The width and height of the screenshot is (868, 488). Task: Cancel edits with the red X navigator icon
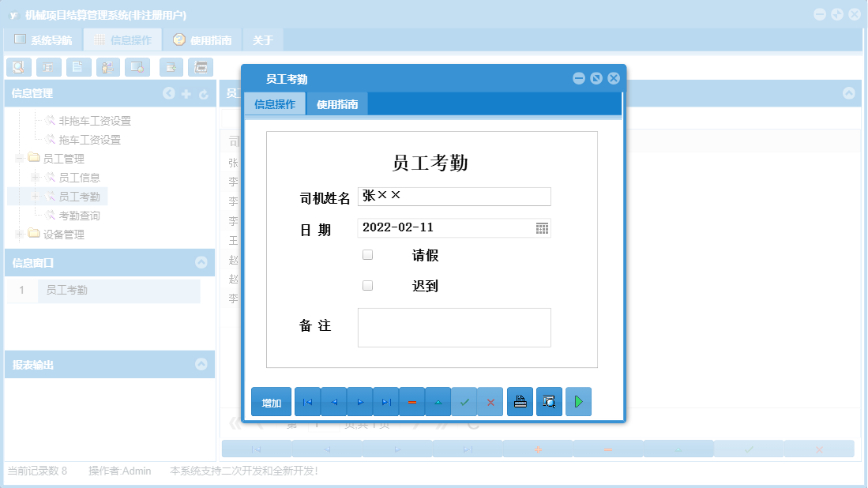pyautogui.click(x=490, y=401)
